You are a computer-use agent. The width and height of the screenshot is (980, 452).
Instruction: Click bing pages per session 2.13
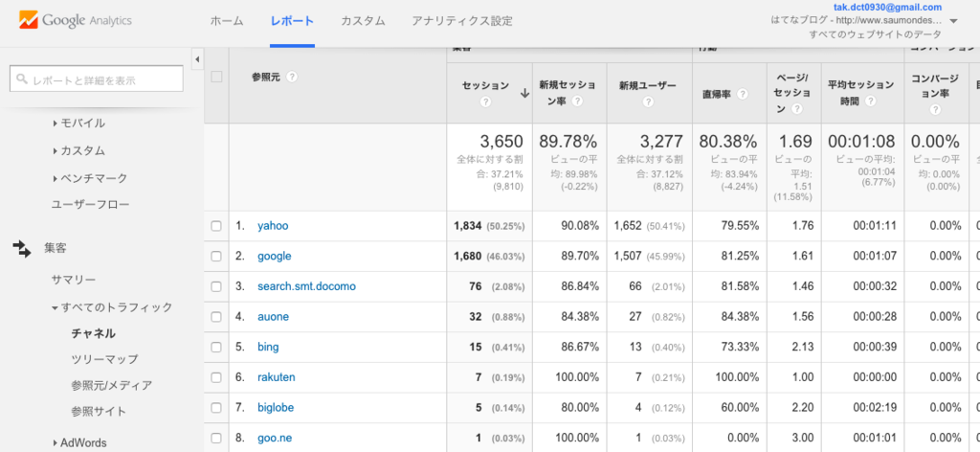point(803,347)
